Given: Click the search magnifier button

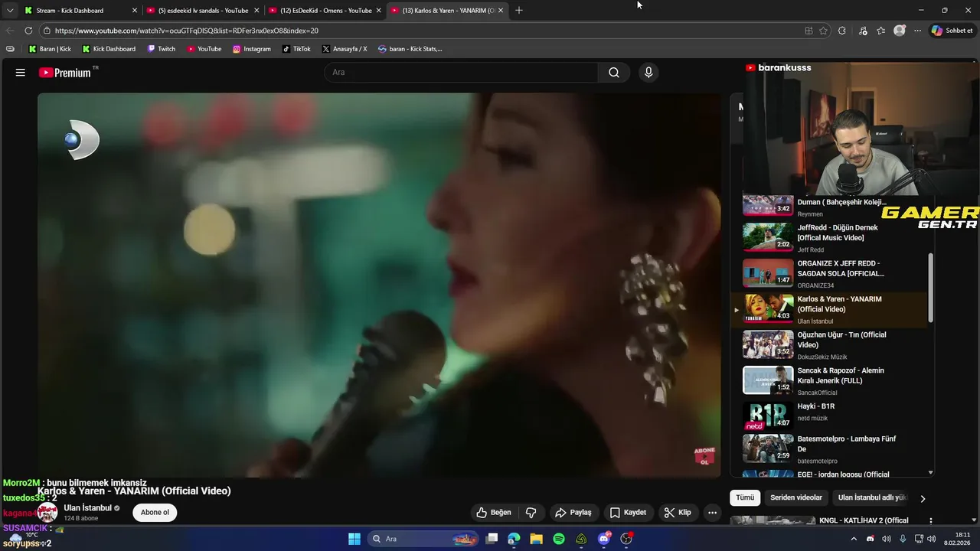Looking at the screenshot, I should pyautogui.click(x=614, y=73).
